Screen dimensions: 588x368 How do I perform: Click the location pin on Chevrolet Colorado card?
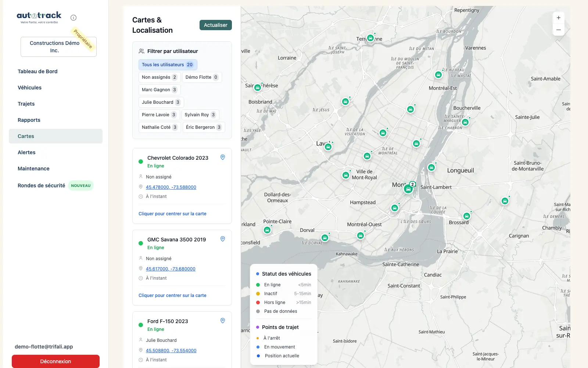pos(223,157)
